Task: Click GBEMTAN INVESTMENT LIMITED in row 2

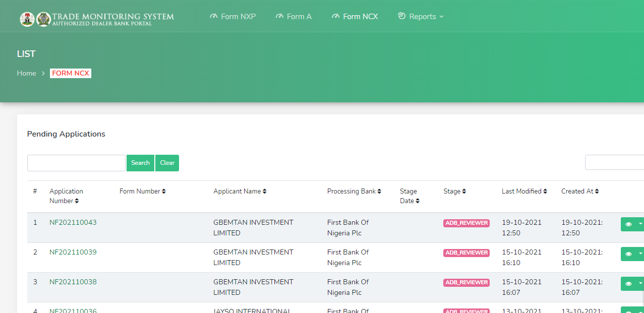Action: pos(253,258)
